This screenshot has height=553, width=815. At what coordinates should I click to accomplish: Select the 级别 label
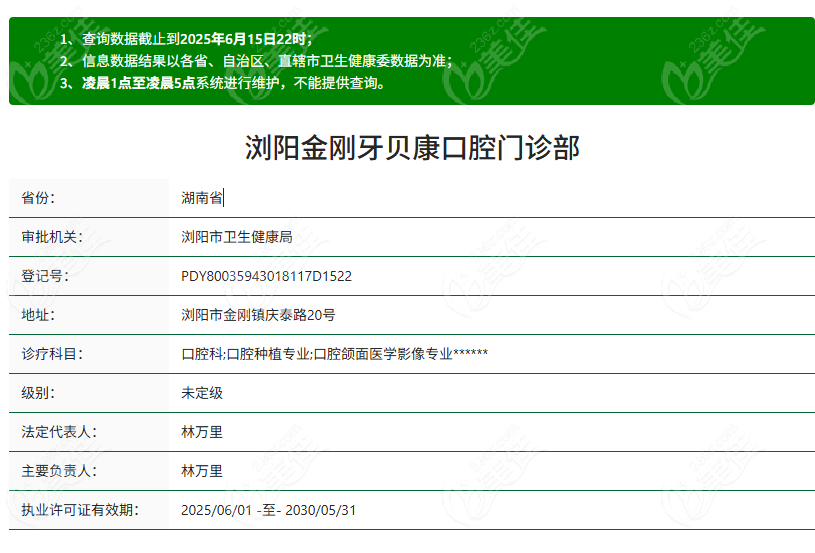[x=38, y=393]
